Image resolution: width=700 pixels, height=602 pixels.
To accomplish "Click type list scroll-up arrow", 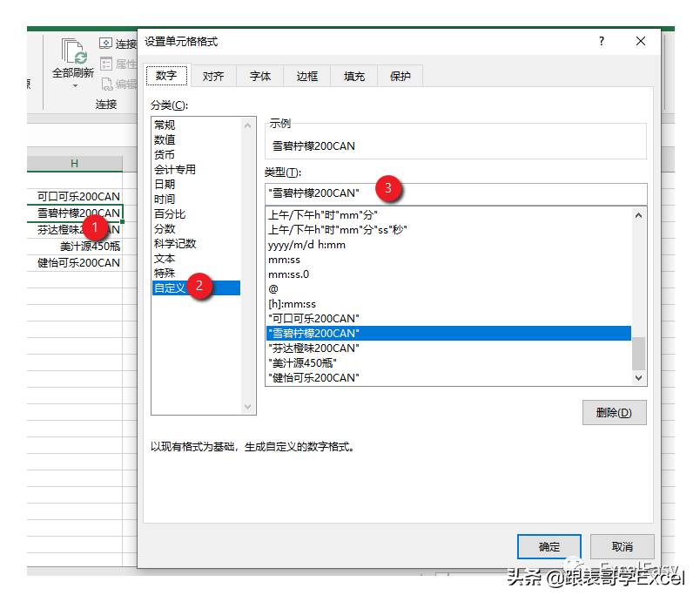I will [639, 216].
